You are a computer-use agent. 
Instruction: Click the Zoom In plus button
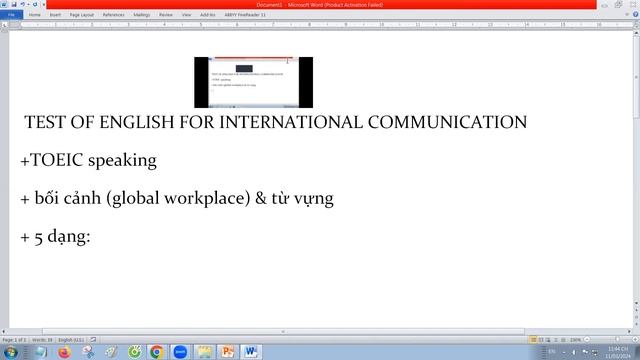(x=636, y=340)
